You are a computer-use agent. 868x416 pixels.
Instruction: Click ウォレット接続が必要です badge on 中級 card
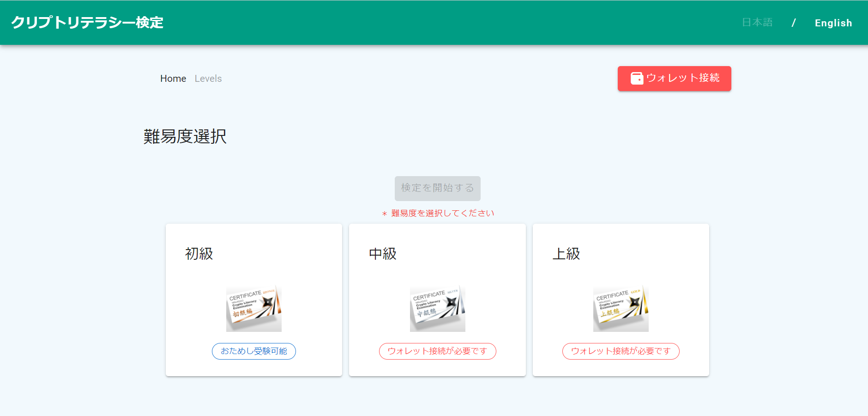(438, 351)
